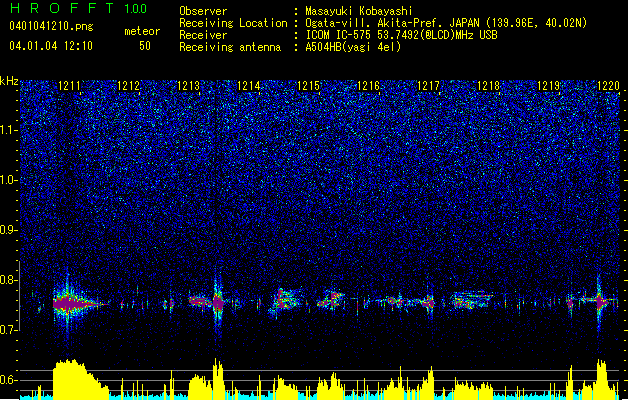
Task: Click the 'meteor' label
Action: (142, 31)
